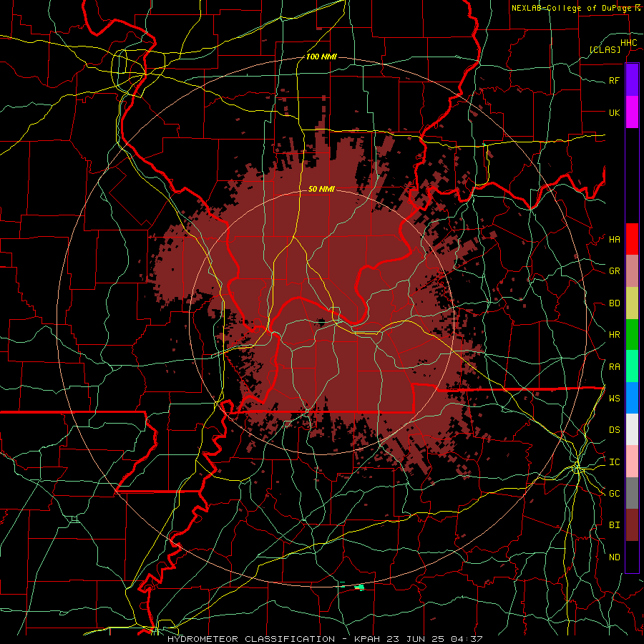Select the BD yellow legend block
Viewport: 644px width, 644px height.
tap(632, 303)
